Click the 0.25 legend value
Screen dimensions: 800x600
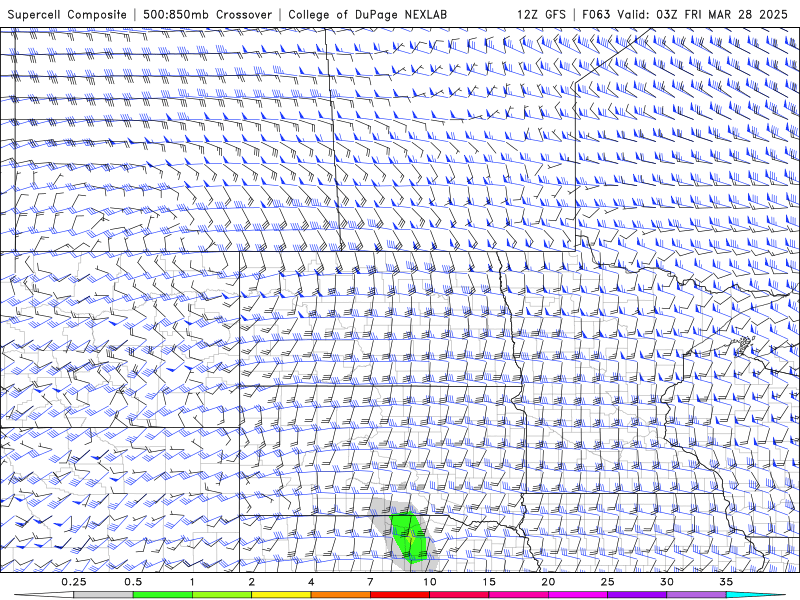click(74, 582)
